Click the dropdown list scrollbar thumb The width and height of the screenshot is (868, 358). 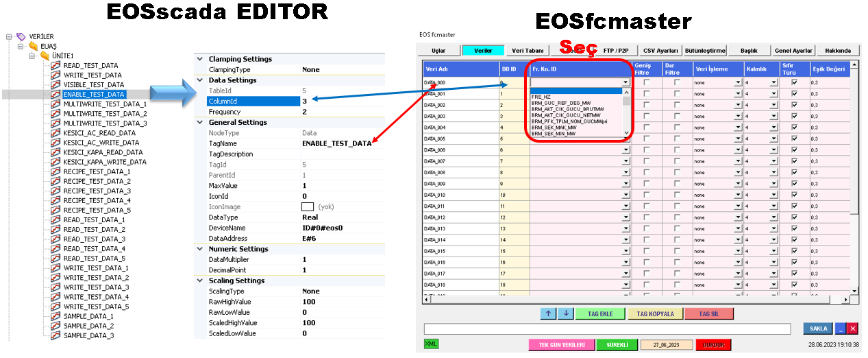tap(625, 100)
